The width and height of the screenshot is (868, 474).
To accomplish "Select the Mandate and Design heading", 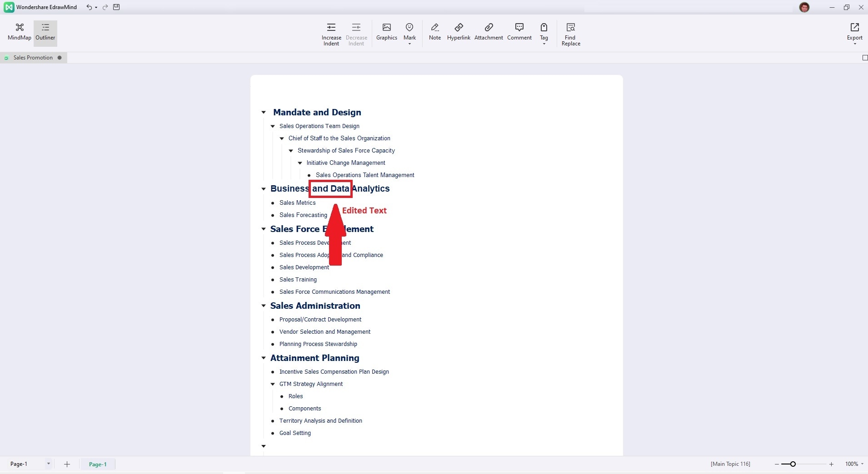I will [317, 112].
